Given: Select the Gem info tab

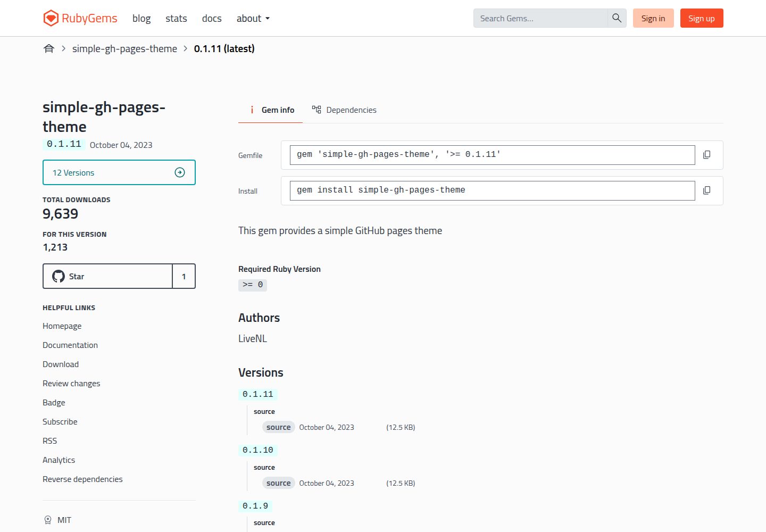Looking at the screenshot, I should 270,110.
